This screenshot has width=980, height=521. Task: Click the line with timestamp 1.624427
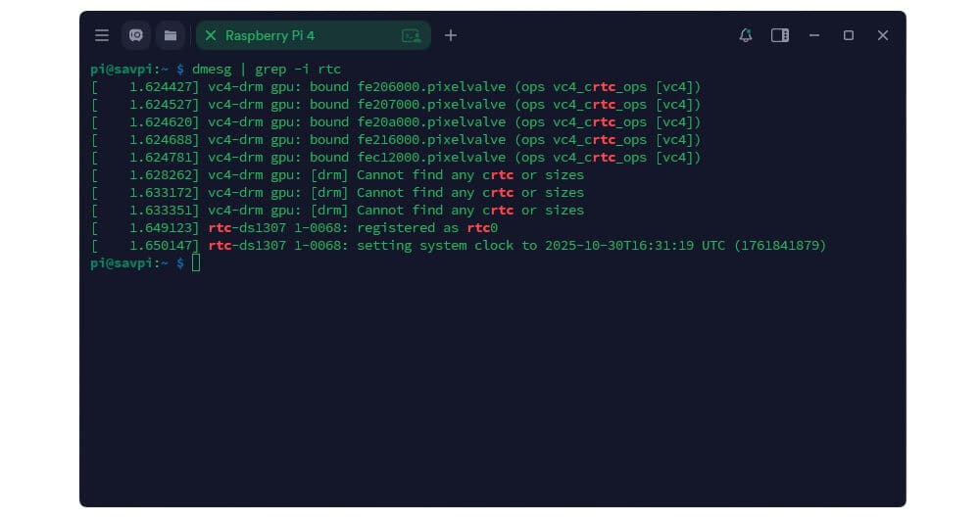coord(396,87)
